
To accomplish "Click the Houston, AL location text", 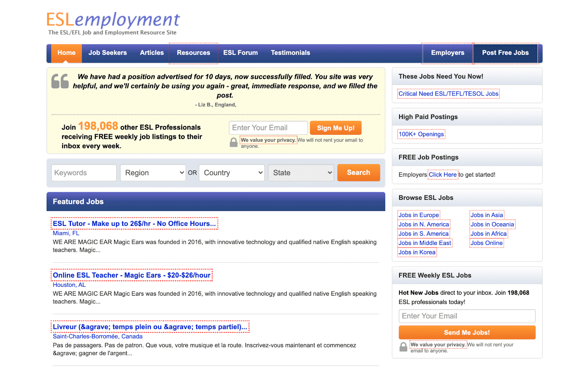I will (x=69, y=285).
